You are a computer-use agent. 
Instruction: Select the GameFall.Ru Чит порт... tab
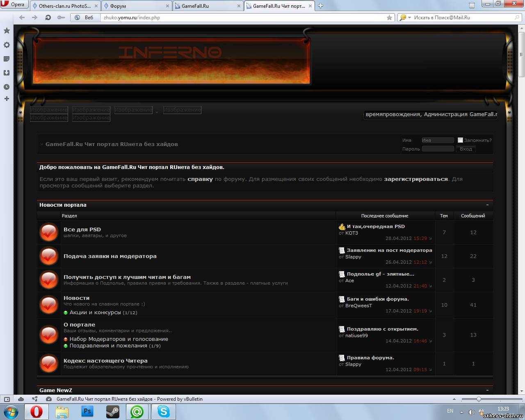click(x=279, y=6)
